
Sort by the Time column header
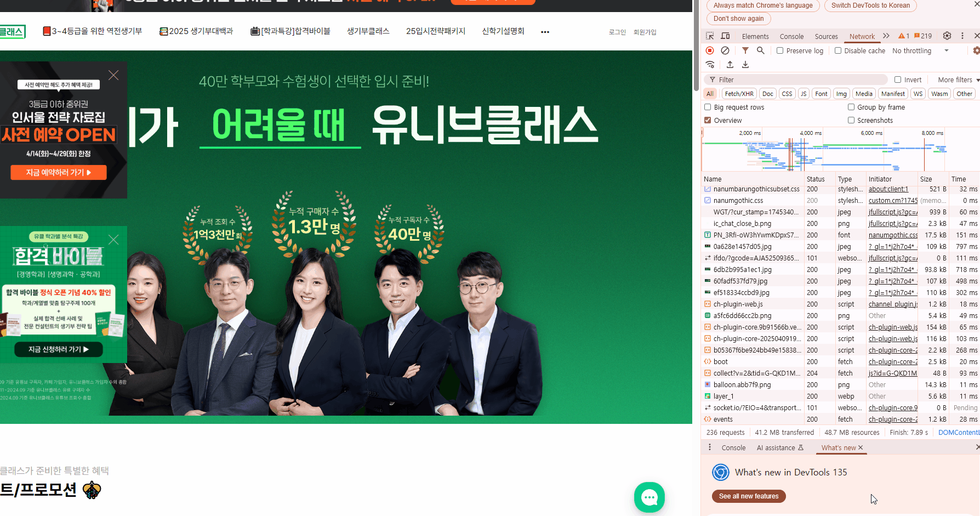964,179
